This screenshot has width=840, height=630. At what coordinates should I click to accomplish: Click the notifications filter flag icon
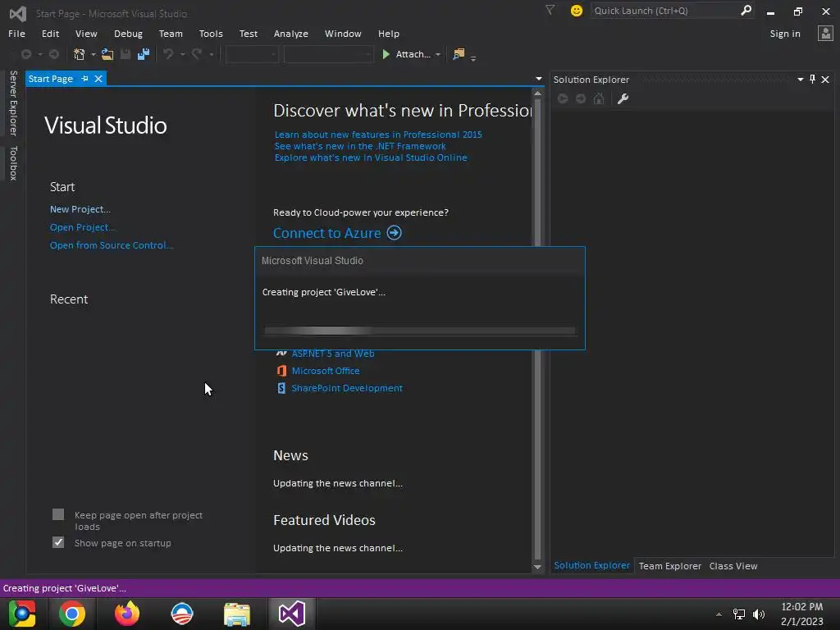(x=550, y=10)
